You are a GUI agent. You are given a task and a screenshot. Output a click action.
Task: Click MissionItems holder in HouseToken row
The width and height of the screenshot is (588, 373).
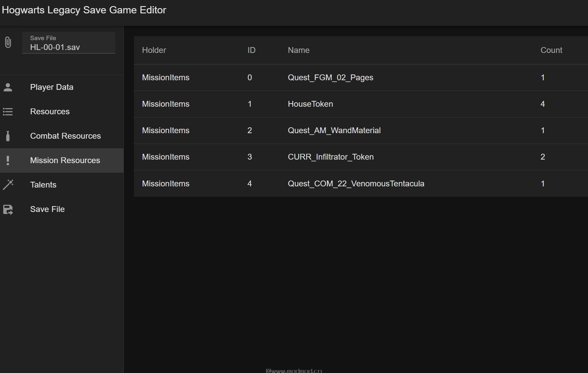pyautogui.click(x=166, y=104)
